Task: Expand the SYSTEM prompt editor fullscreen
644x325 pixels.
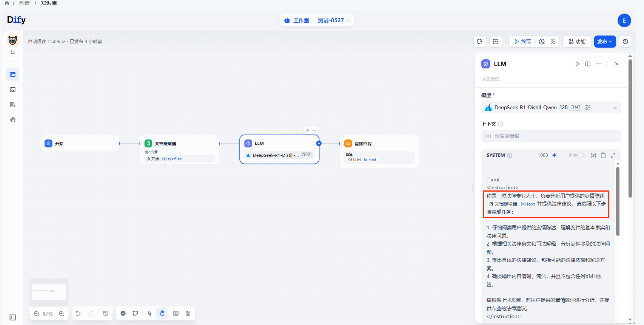Action: [x=613, y=155]
